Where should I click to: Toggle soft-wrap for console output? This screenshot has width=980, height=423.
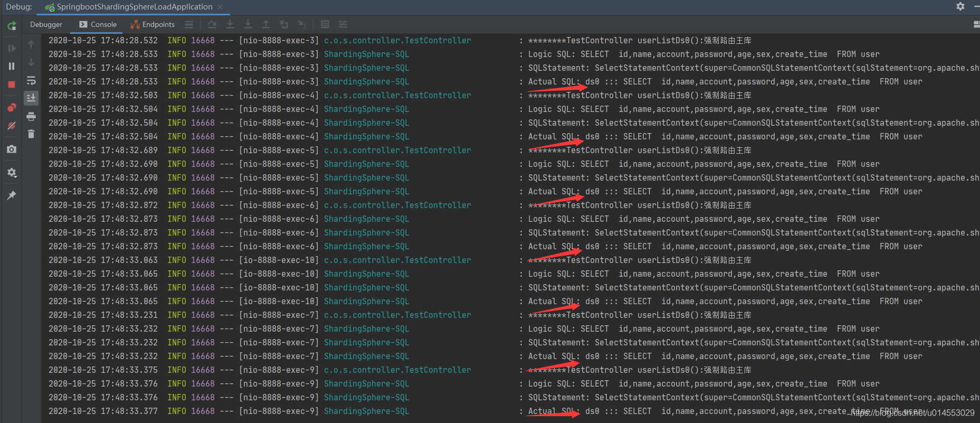pyautogui.click(x=31, y=80)
